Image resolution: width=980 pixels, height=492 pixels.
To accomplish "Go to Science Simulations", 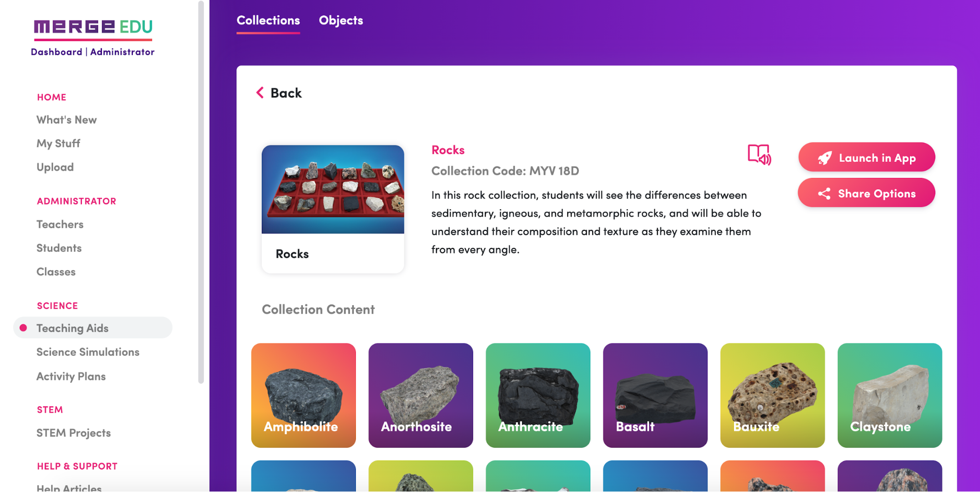I will pyautogui.click(x=88, y=352).
